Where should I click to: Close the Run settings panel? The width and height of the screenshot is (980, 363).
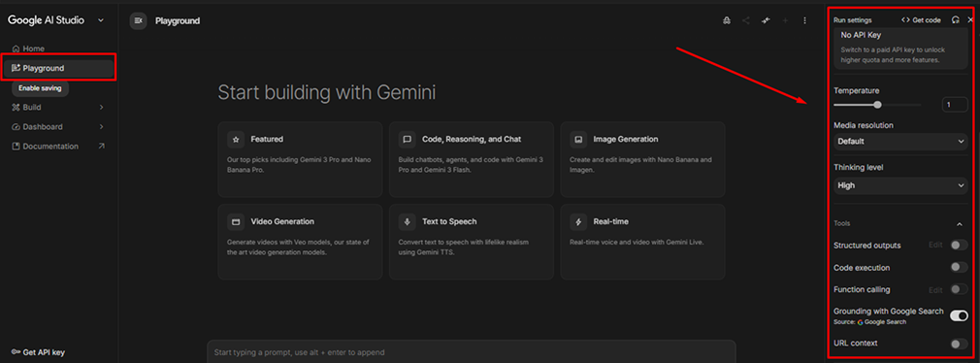click(970, 20)
